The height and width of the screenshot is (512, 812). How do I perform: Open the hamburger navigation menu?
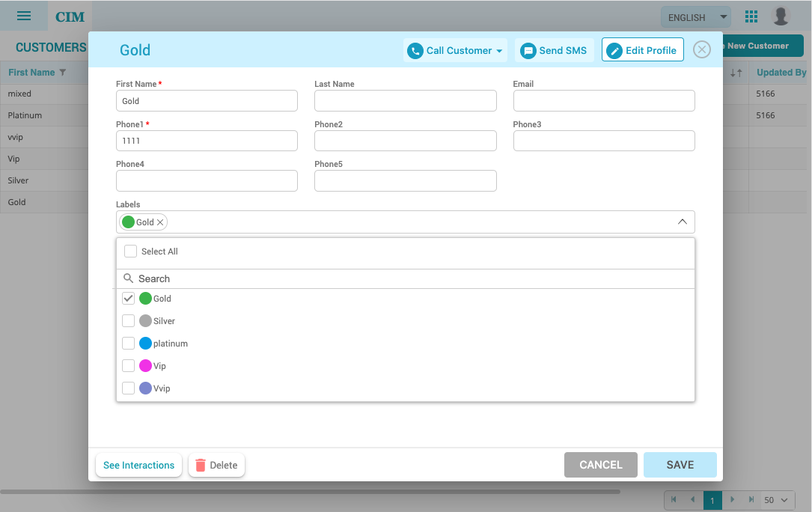(x=25, y=16)
